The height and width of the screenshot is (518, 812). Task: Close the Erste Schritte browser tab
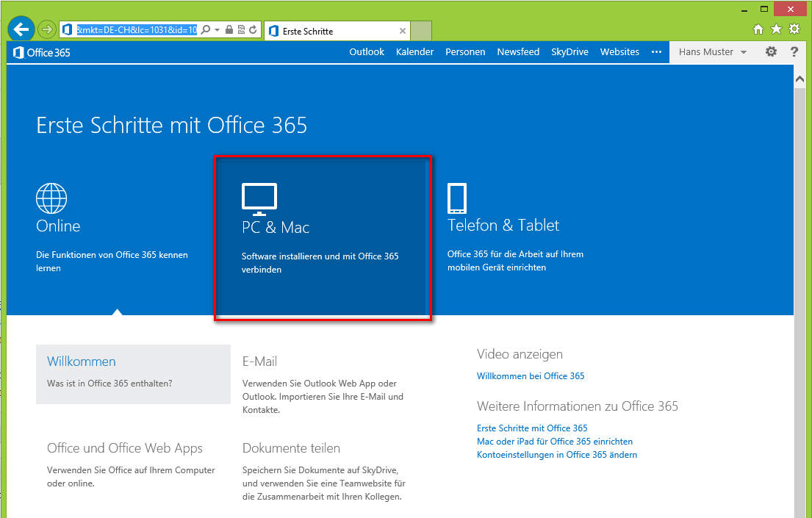point(403,31)
